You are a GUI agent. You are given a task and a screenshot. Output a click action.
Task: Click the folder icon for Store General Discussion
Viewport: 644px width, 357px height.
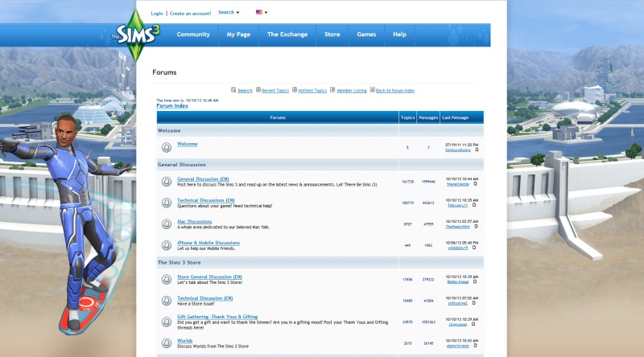click(167, 280)
